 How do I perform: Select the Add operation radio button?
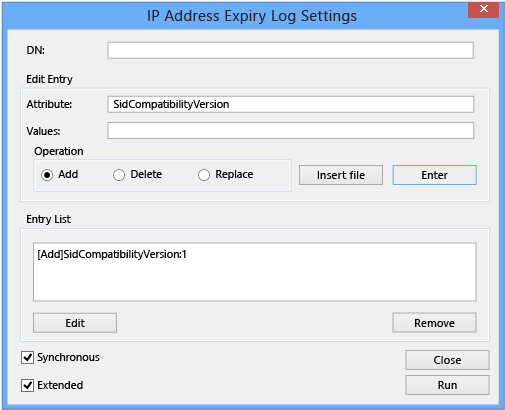pos(47,175)
